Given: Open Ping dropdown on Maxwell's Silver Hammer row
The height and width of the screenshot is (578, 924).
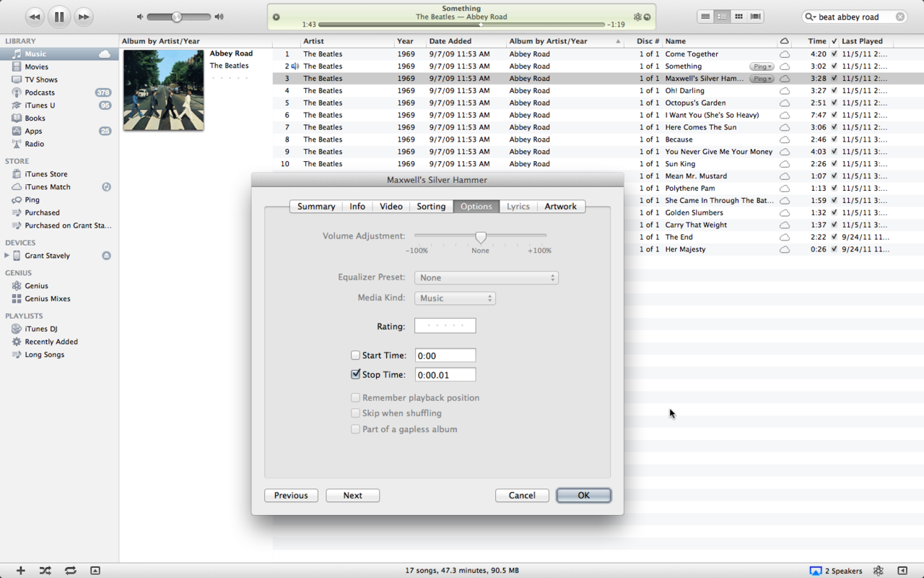Looking at the screenshot, I should click(x=762, y=79).
